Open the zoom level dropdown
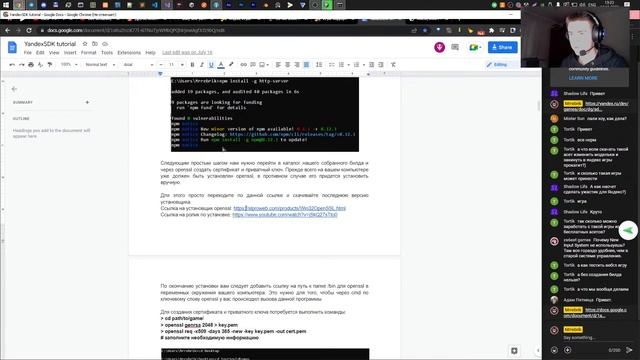Screen dimensions: 640x360 point(69,64)
